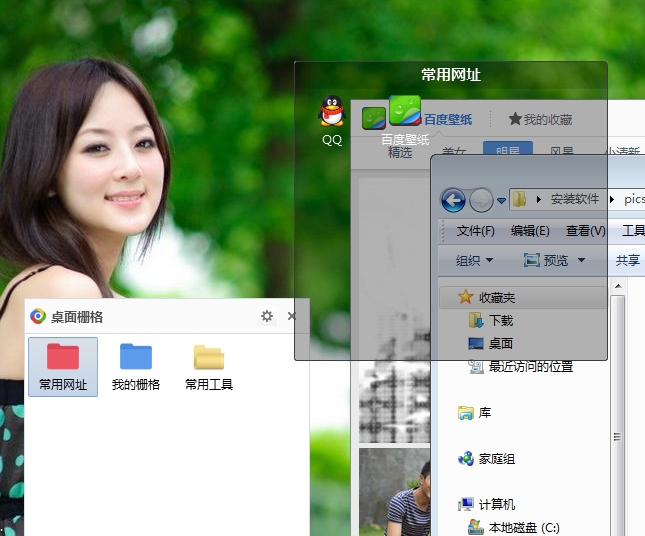Select the 风景 category tab
The image size is (645, 536).
pyautogui.click(x=561, y=151)
